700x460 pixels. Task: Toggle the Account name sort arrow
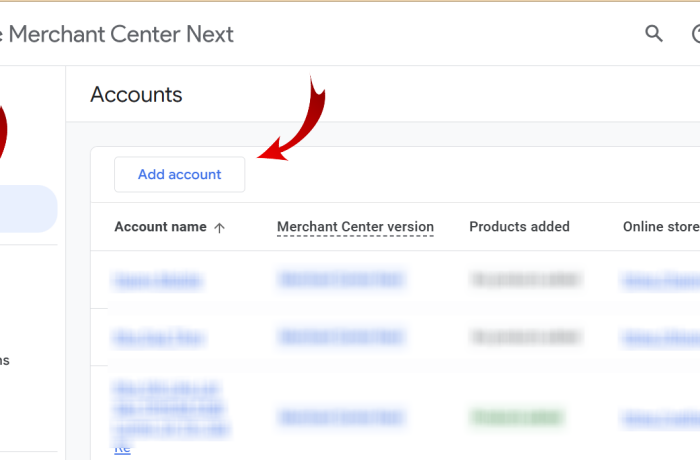(x=219, y=228)
